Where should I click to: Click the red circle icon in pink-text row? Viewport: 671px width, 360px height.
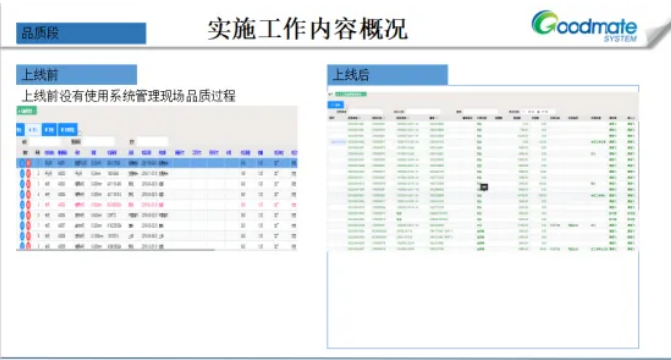[28, 205]
